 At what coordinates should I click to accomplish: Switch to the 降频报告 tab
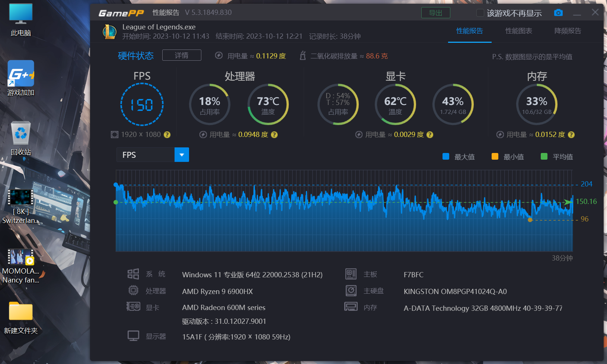568,31
